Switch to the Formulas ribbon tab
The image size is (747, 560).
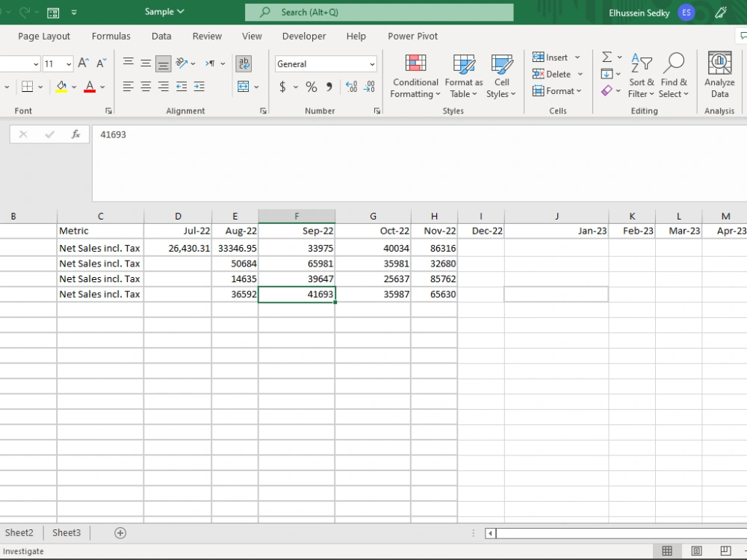(x=111, y=36)
